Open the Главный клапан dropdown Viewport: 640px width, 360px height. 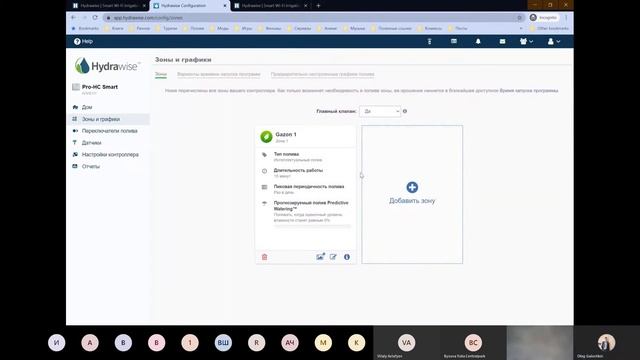point(380,111)
